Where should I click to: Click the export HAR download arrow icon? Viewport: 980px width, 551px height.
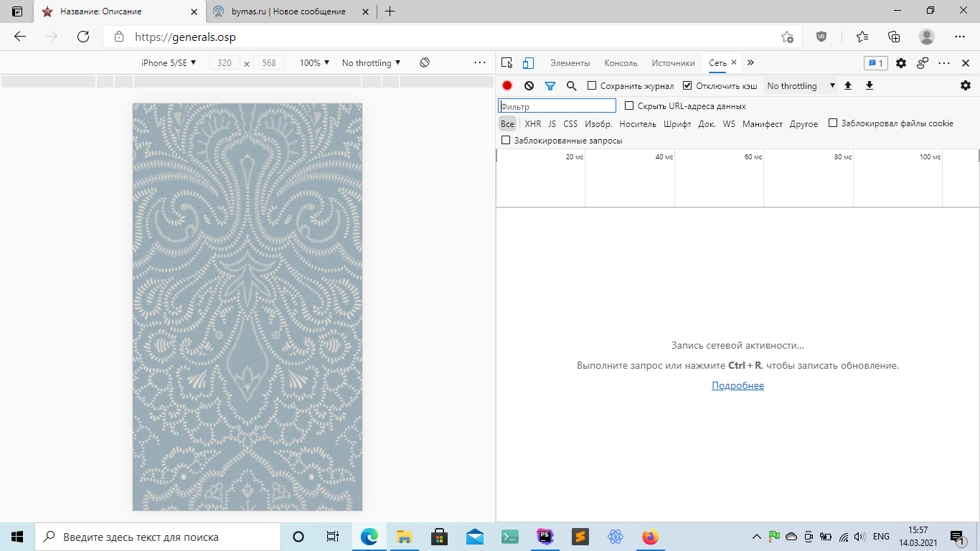[x=870, y=85]
